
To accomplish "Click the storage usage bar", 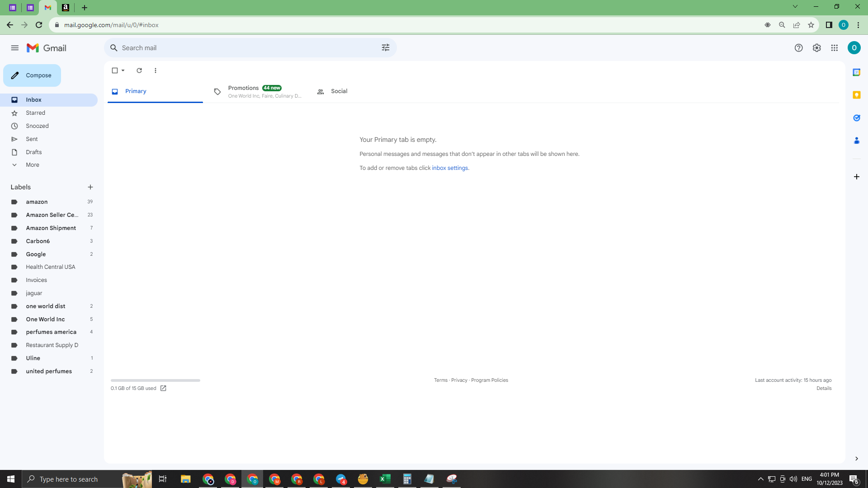I will click(x=156, y=380).
